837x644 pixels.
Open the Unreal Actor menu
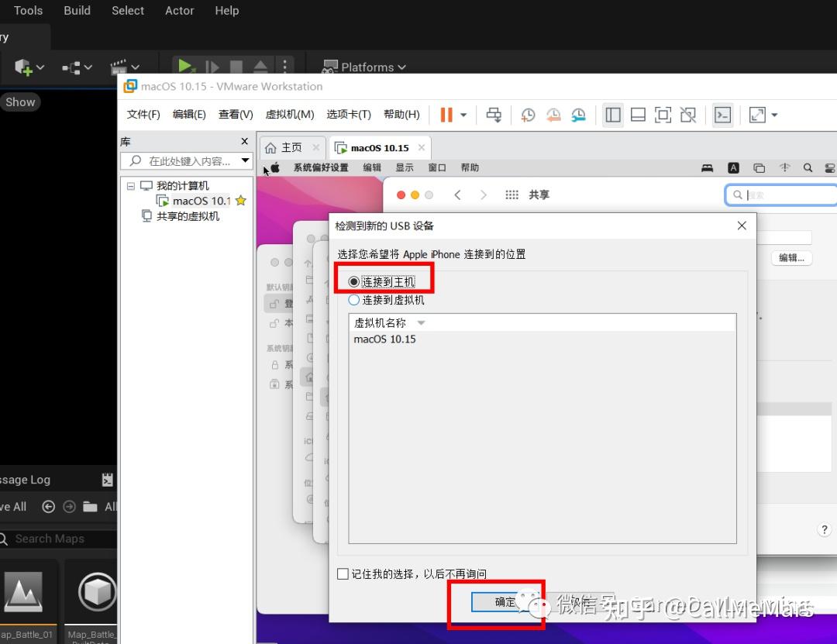tap(179, 11)
